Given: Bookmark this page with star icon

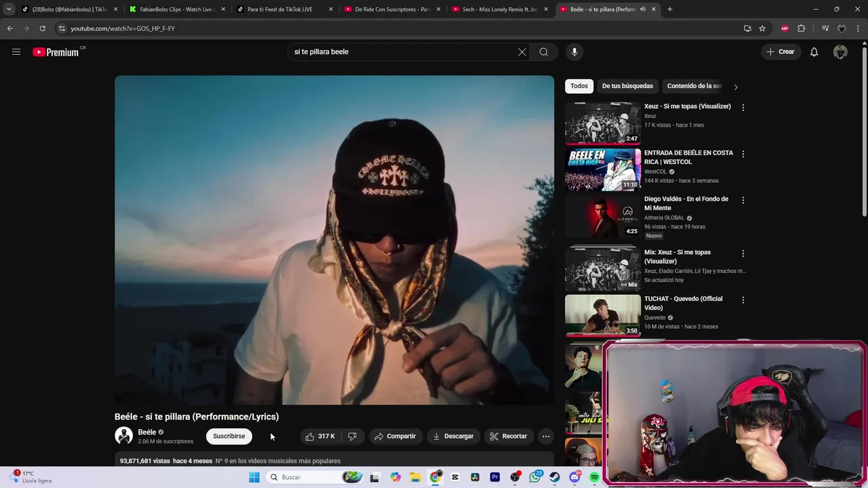Looking at the screenshot, I should coord(762,28).
